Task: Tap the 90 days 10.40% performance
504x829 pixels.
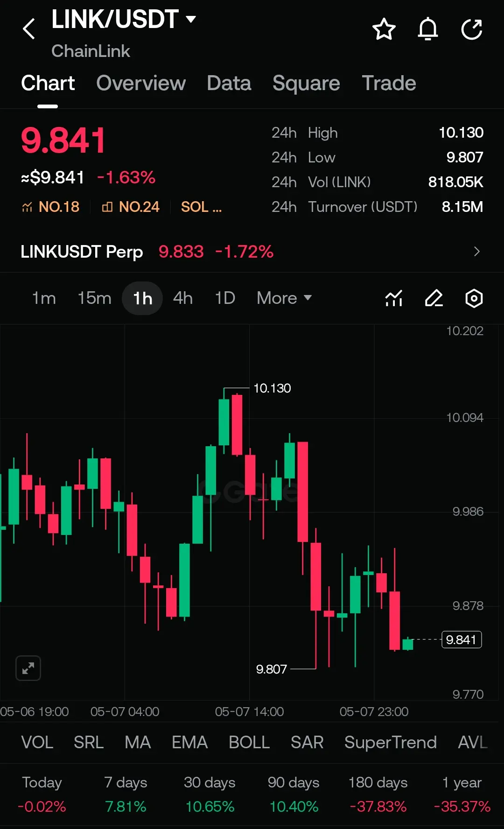Action: coord(294,794)
